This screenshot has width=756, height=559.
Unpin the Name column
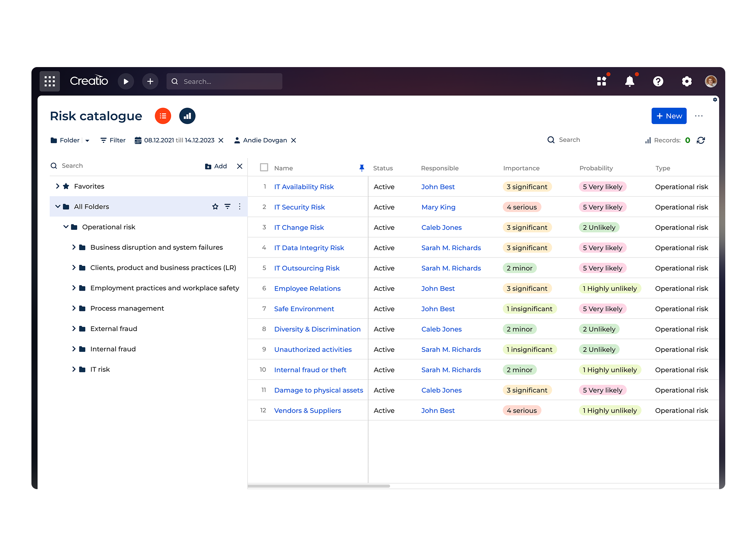coord(362,168)
